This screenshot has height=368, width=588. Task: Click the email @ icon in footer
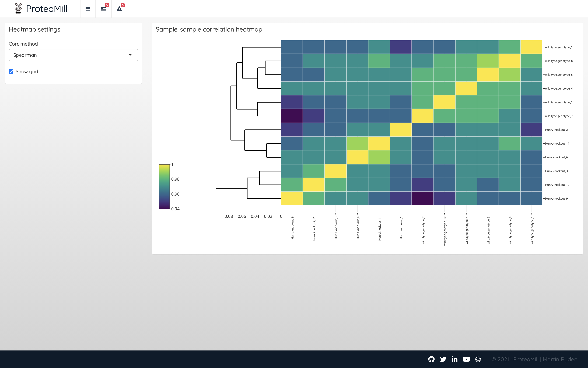(478, 359)
